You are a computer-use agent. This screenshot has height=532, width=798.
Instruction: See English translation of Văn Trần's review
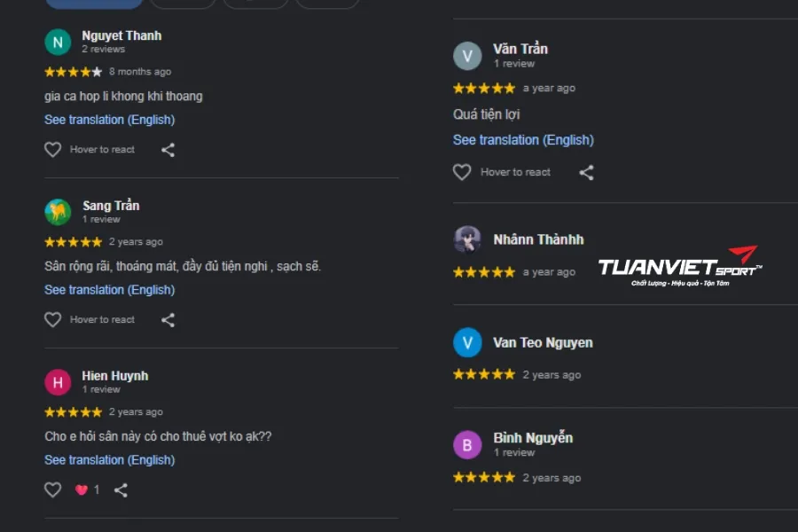point(523,140)
